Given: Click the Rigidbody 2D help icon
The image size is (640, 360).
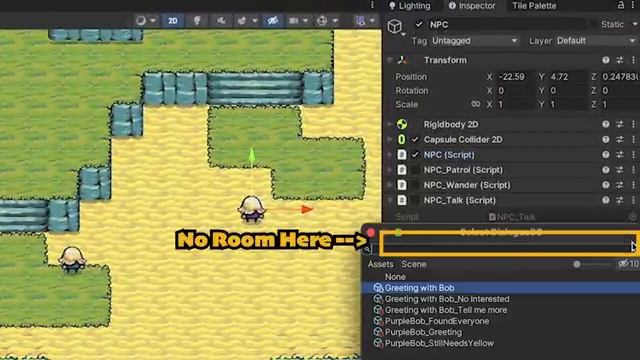Looking at the screenshot, I should tap(606, 124).
